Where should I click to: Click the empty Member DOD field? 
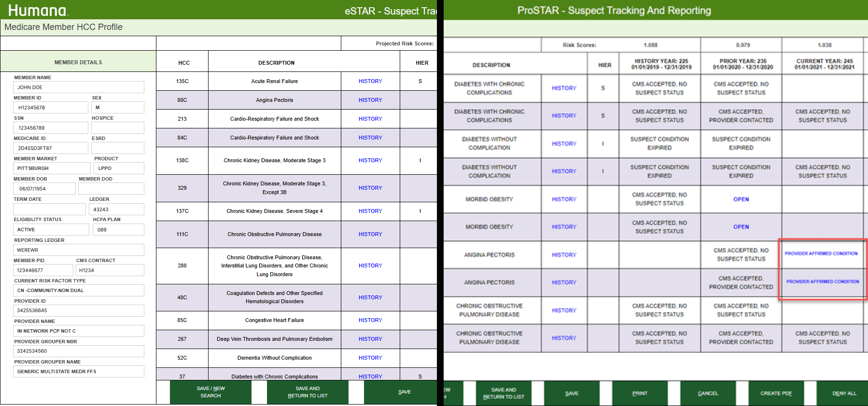coord(112,189)
